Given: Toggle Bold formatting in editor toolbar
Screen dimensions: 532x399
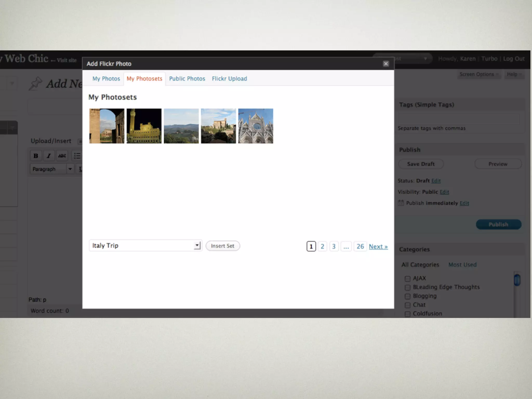Looking at the screenshot, I should (36, 156).
